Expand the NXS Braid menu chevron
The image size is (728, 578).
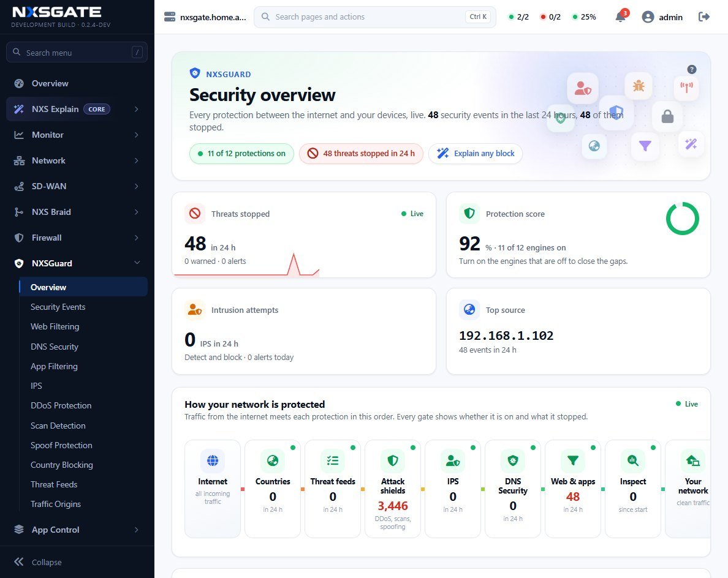point(137,212)
